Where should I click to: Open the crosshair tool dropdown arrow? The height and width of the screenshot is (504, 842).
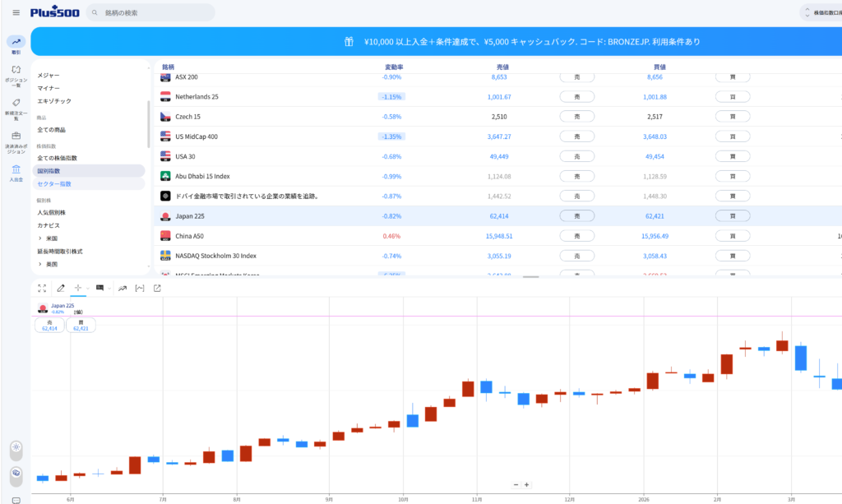[x=87, y=289]
